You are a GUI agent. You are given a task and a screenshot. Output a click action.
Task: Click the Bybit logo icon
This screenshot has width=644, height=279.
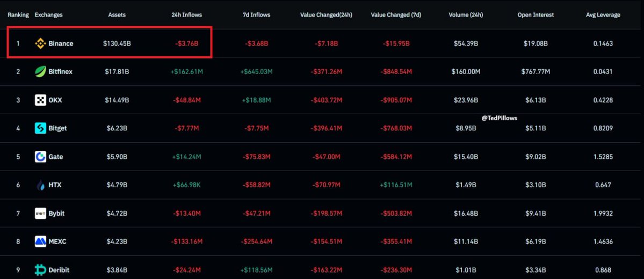40,214
